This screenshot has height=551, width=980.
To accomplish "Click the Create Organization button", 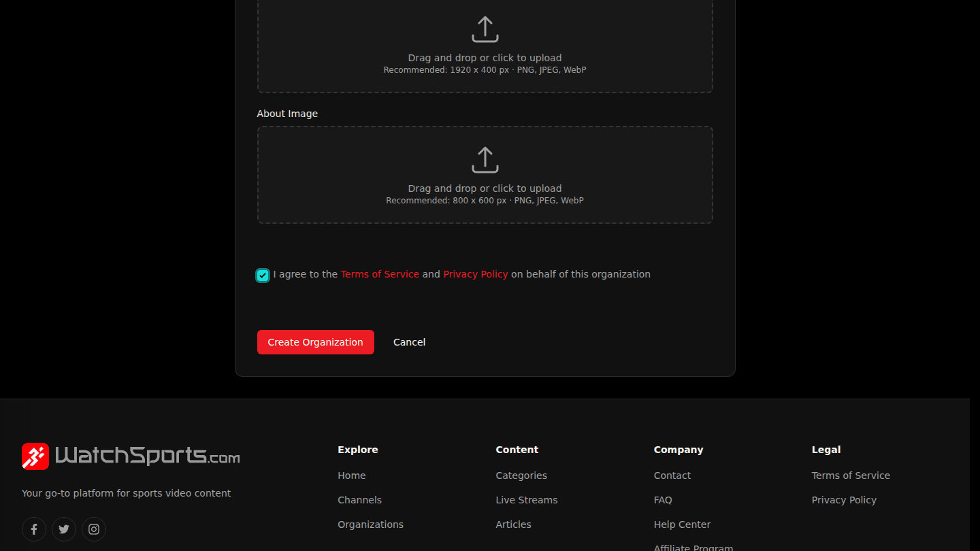I will pos(316,342).
